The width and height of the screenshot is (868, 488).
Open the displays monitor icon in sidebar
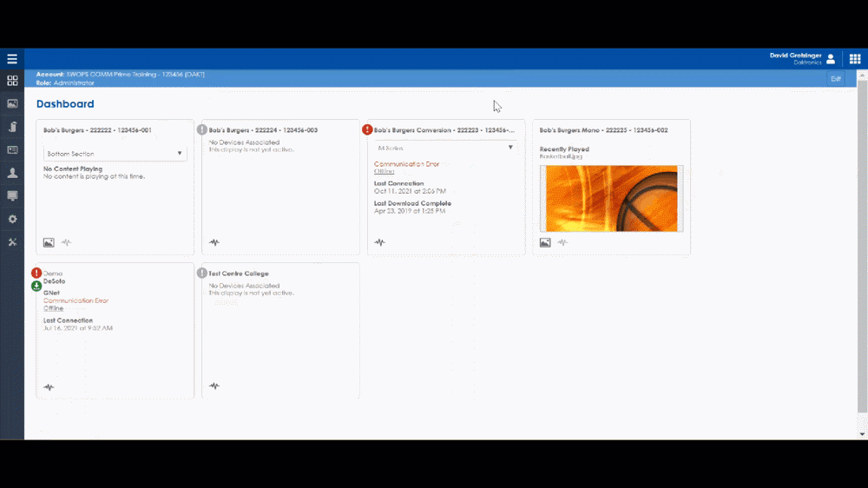tap(12, 196)
